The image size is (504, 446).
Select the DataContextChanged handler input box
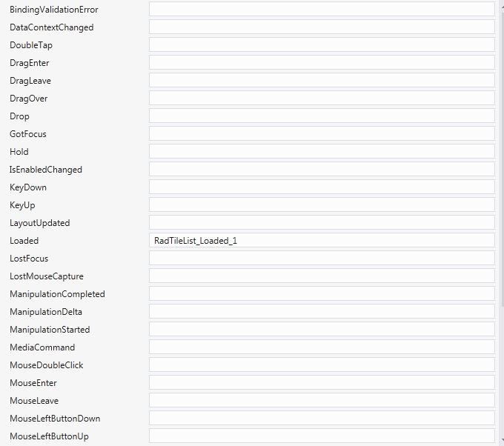click(x=322, y=27)
